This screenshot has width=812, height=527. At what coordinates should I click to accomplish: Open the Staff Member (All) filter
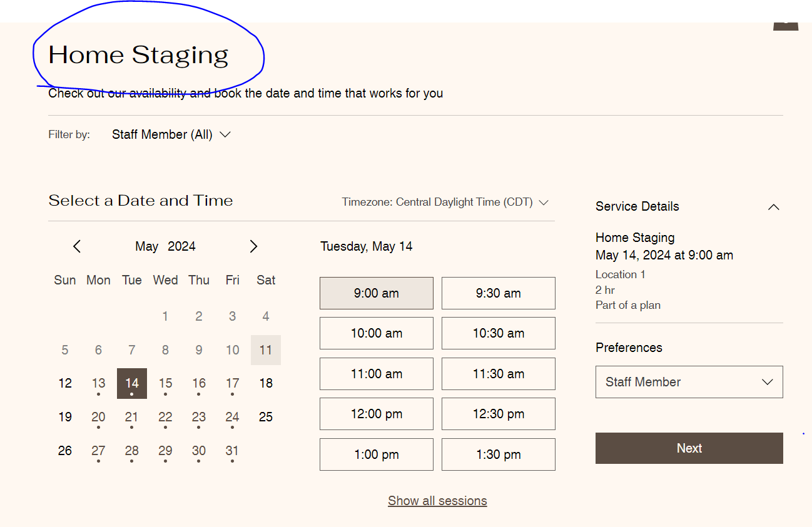(171, 134)
